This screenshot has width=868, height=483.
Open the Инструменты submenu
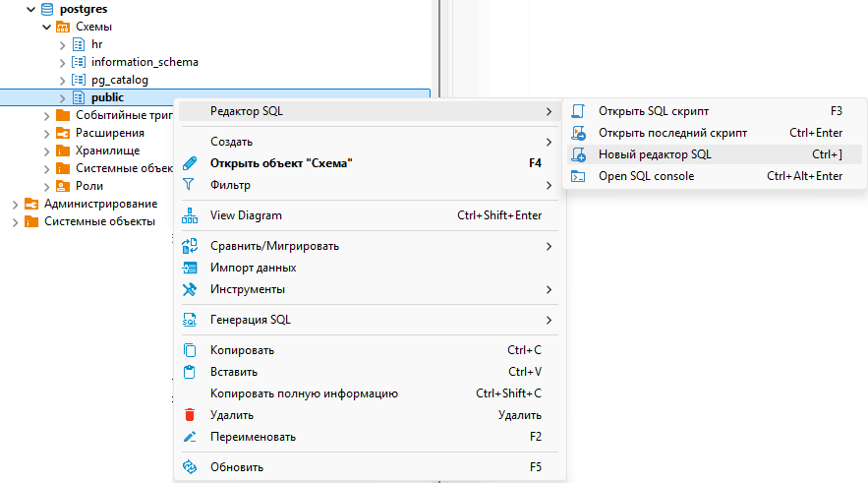pyautogui.click(x=369, y=289)
